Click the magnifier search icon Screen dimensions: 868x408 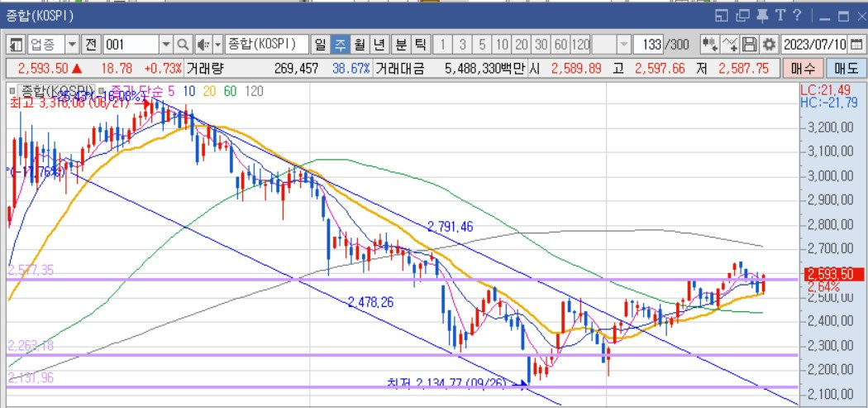[184, 45]
